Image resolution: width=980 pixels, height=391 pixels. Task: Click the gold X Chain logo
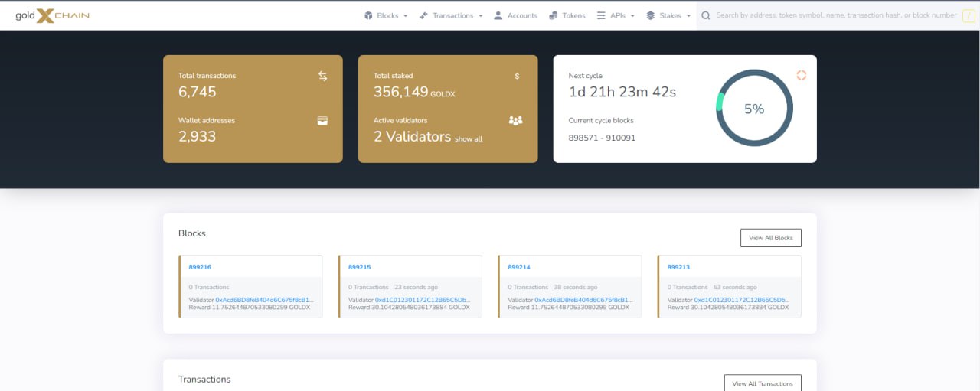(x=52, y=15)
